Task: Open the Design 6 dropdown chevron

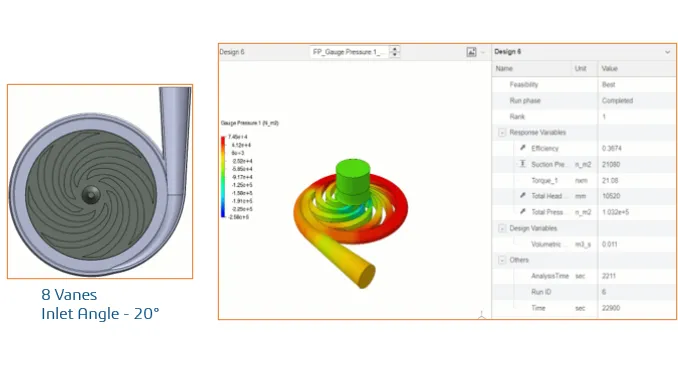Action: [x=668, y=52]
